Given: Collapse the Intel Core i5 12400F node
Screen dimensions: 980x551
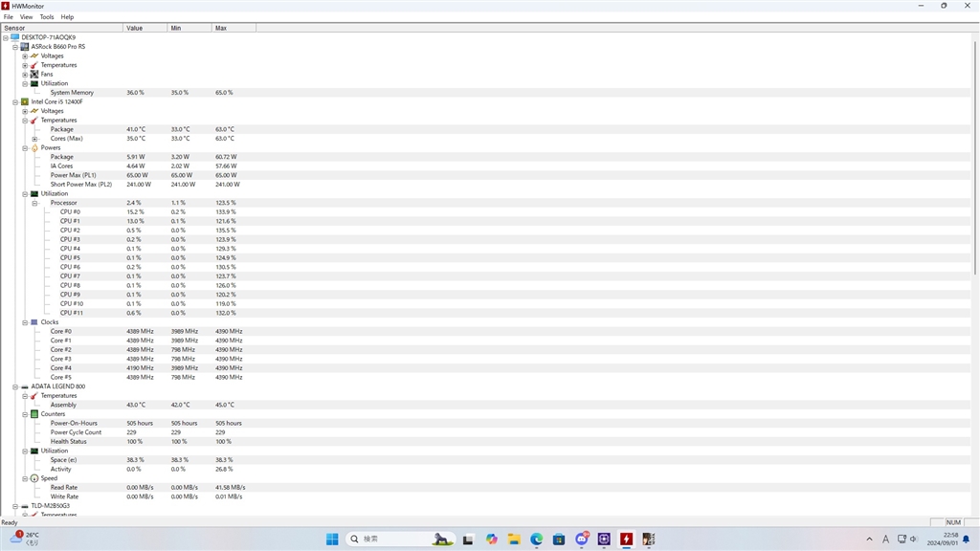Looking at the screenshot, I should pyautogui.click(x=15, y=101).
